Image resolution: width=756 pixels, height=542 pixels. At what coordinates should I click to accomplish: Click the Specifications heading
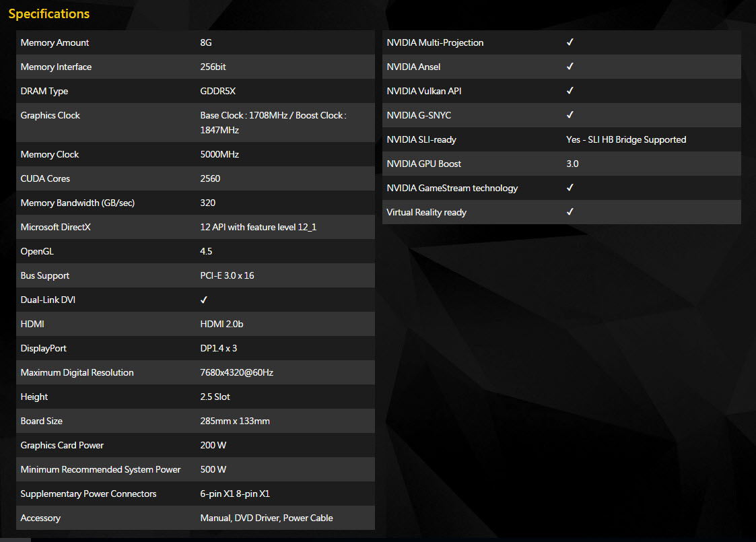tap(49, 14)
